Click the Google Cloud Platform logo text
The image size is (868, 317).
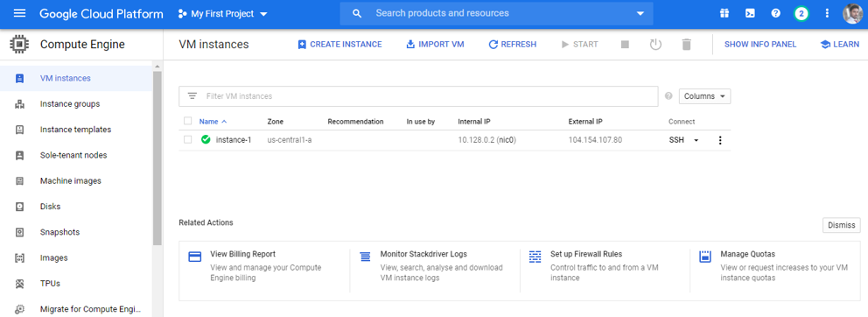(101, 14)
